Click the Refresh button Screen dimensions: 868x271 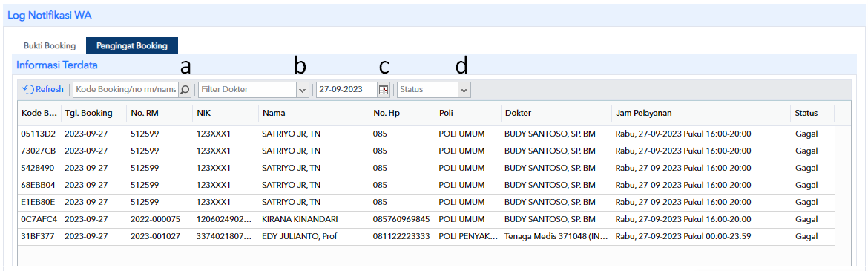click(43, 89)
